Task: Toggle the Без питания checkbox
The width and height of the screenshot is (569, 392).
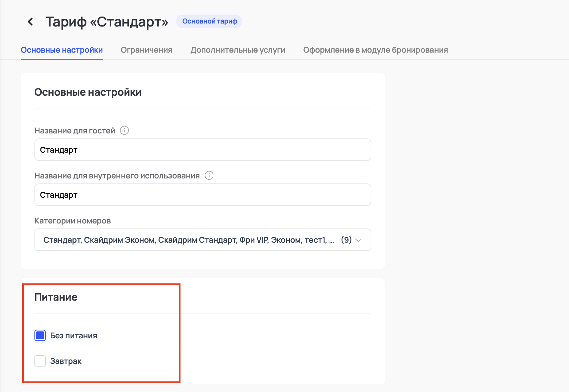Action: [40, 335]
